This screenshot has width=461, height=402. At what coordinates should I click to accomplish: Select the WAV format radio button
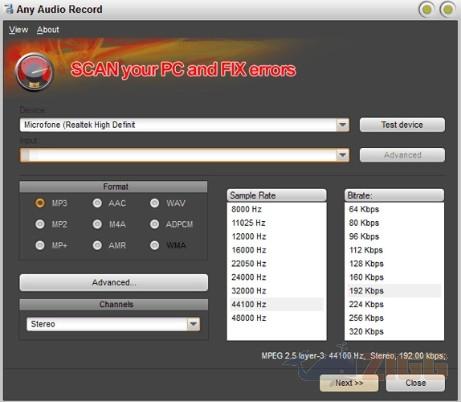(155, 203)
